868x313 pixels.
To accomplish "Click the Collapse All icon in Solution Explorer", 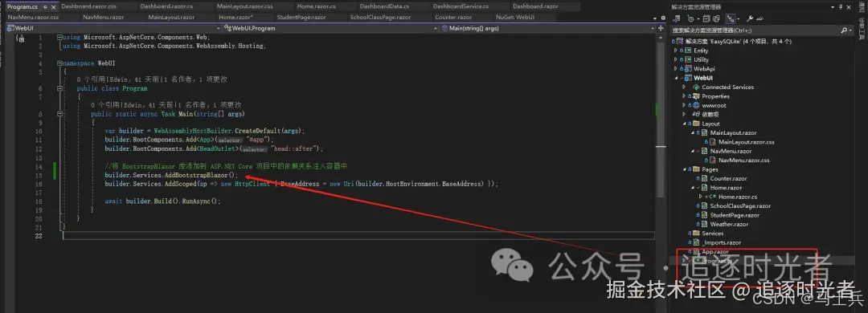I will point(707,18).
